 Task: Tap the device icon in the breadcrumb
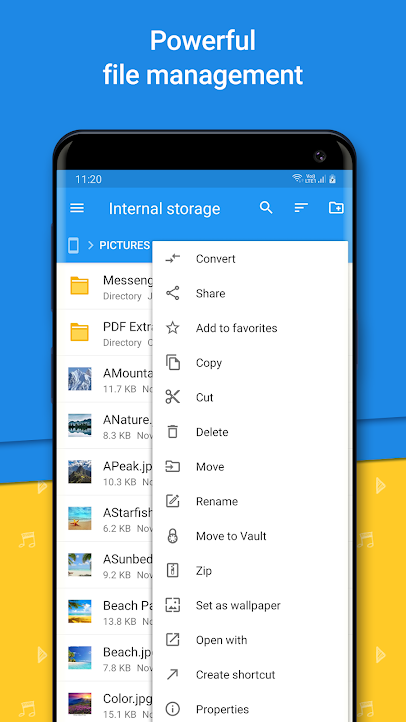tap(73, 245)
